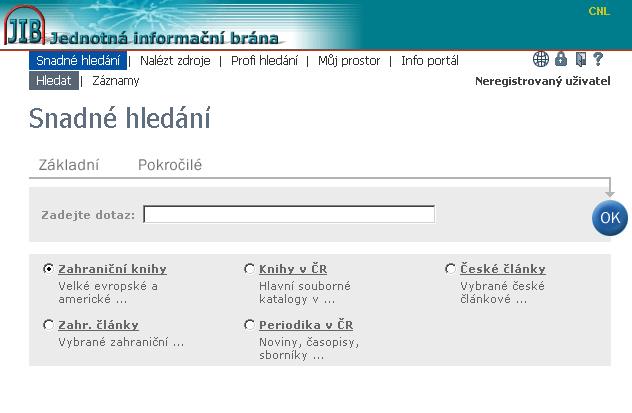Click the Vybrané zahraniční description
The image size is (632, 413).
coord(121,342)
